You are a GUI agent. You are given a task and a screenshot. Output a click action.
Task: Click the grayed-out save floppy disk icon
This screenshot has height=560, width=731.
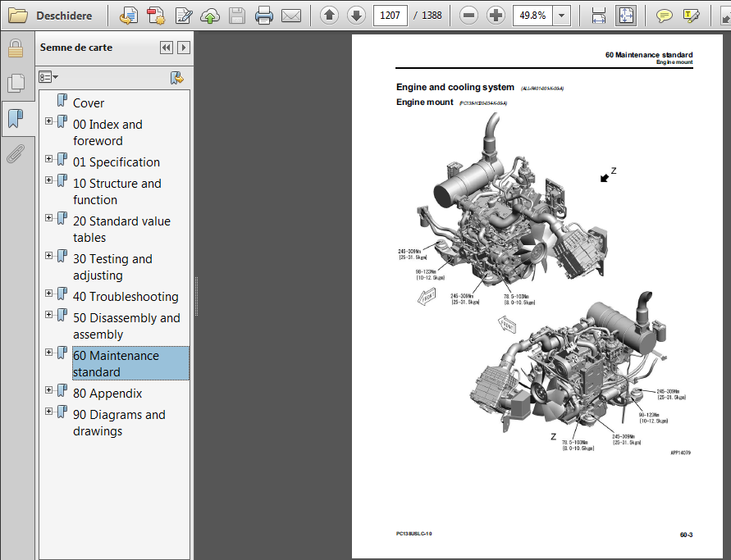pyautogui.click(x=236, y=15)
